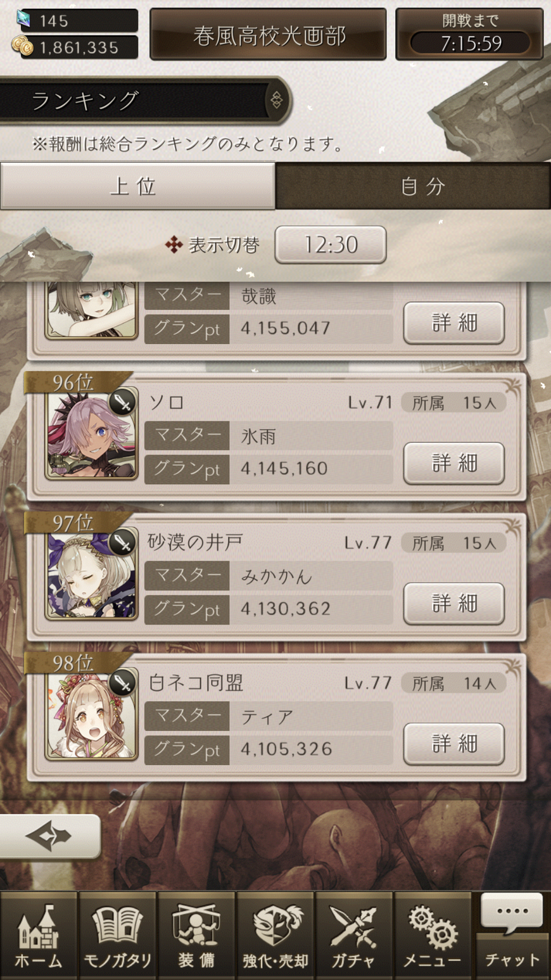The height and width of the screenshot is (980, 551).
Task: Open the 装備 puppet icon
Action: [x=196, y=936]
